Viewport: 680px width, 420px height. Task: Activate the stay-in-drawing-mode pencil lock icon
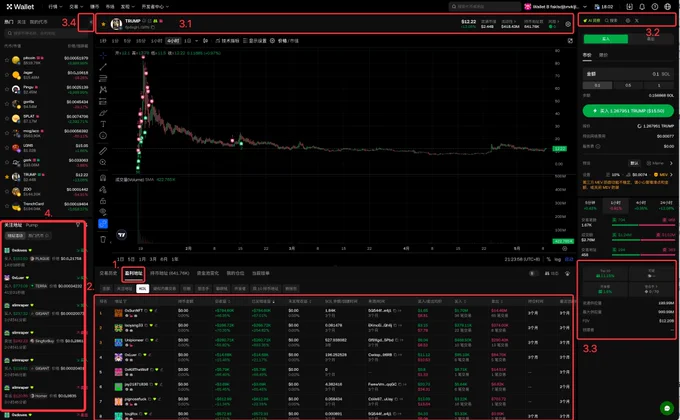[x=103, y=189]
